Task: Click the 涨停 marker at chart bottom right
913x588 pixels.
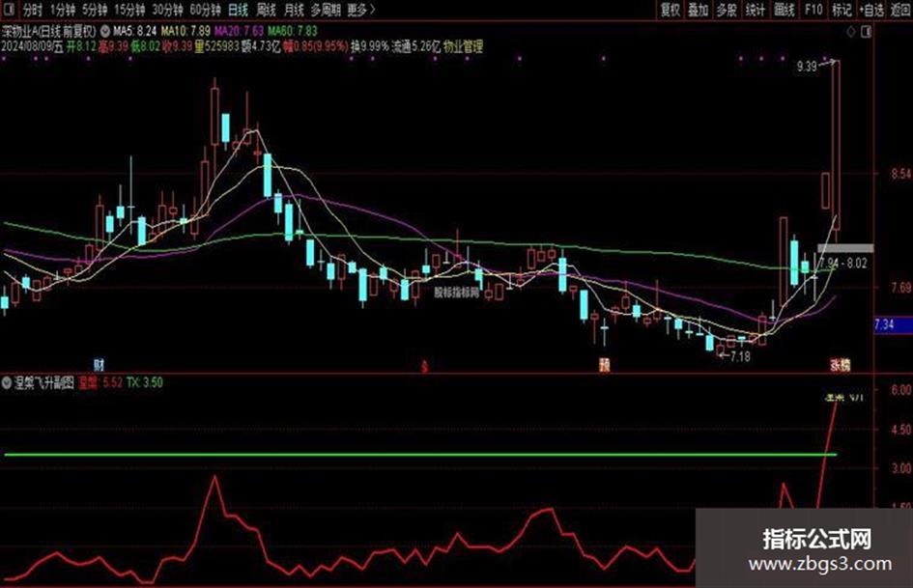Action: click(840, 365)
